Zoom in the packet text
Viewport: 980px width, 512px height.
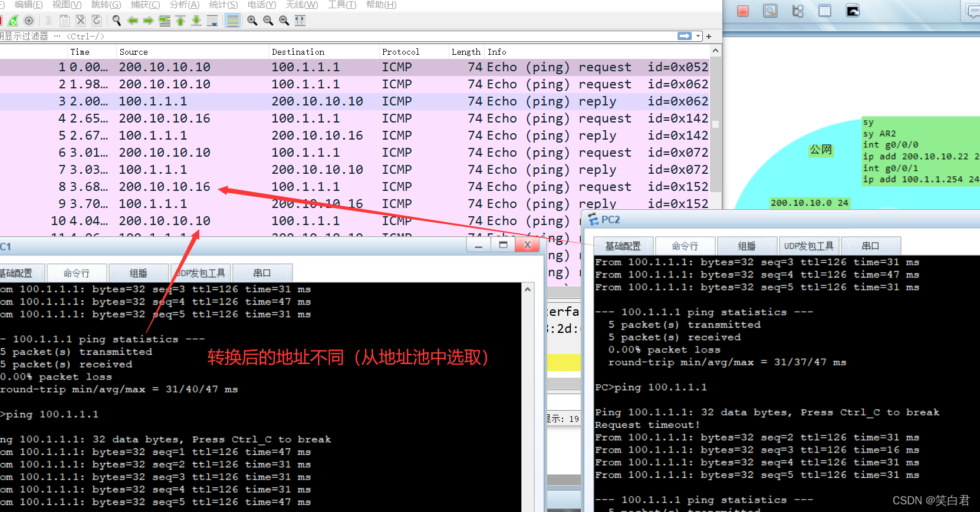point(252,21)
